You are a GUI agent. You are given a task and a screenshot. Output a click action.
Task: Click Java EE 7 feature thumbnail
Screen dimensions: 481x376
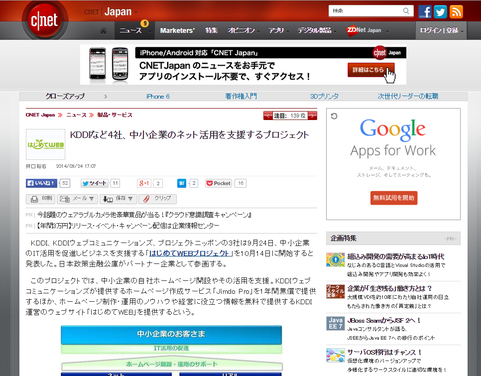pos(335,324)
